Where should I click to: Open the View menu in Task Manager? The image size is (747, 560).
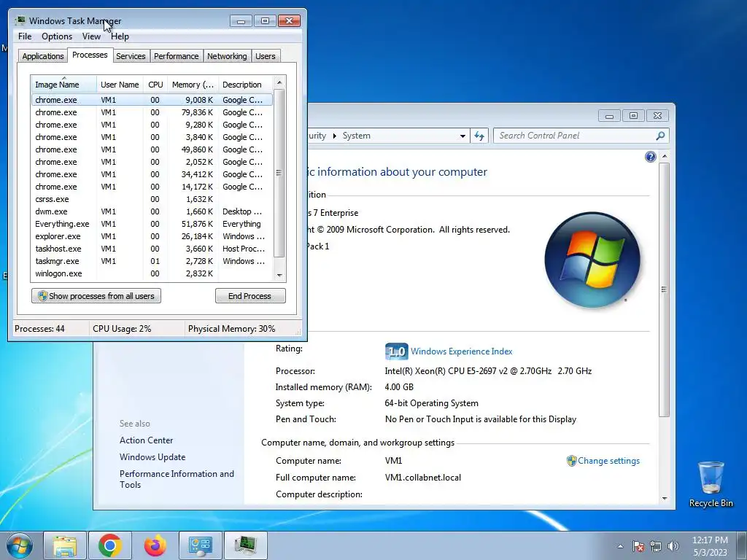tap(91, 36)
